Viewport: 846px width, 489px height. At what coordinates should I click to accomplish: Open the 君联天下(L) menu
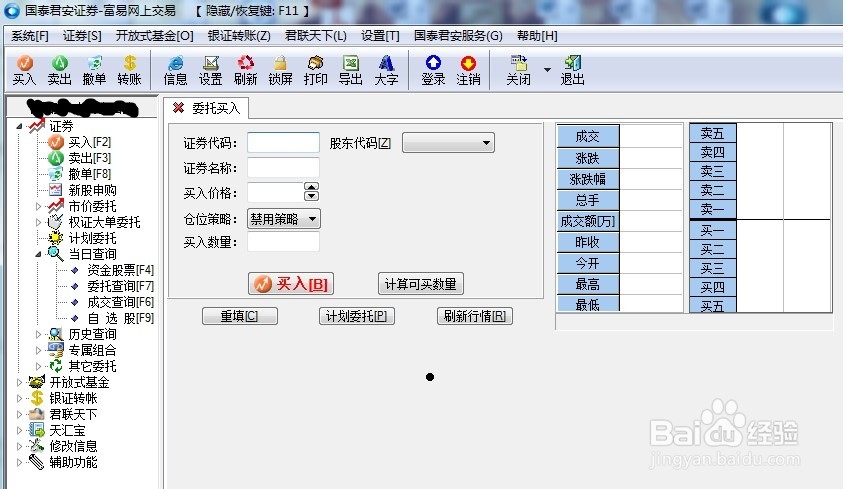(316, 36)
